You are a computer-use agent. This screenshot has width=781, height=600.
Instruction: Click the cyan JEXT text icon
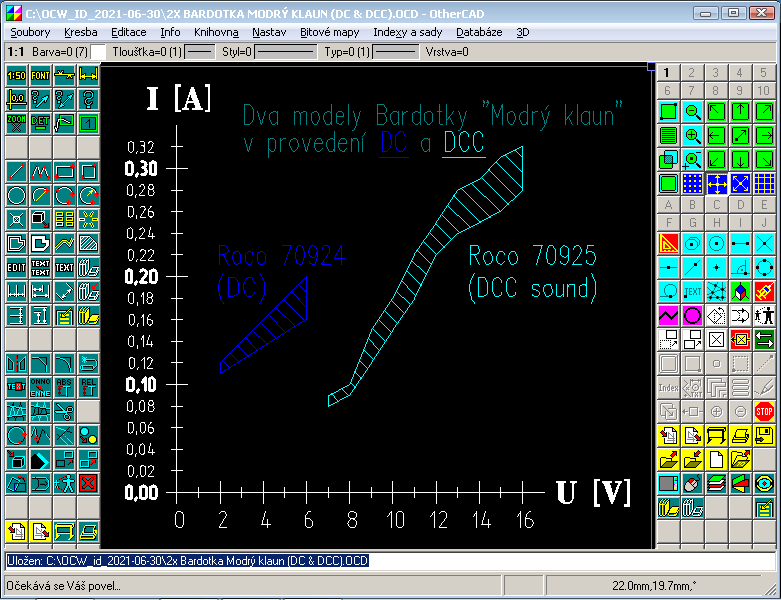[692, 291]
